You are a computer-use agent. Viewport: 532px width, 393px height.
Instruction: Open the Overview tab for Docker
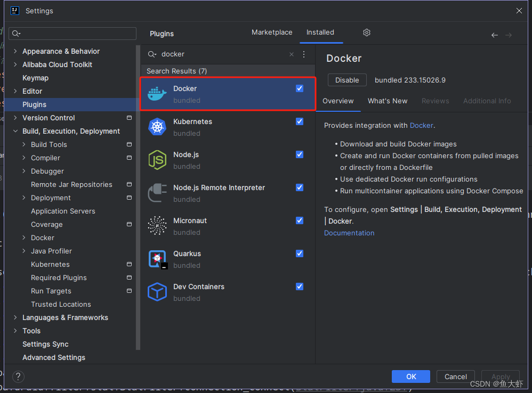(338, 101)
